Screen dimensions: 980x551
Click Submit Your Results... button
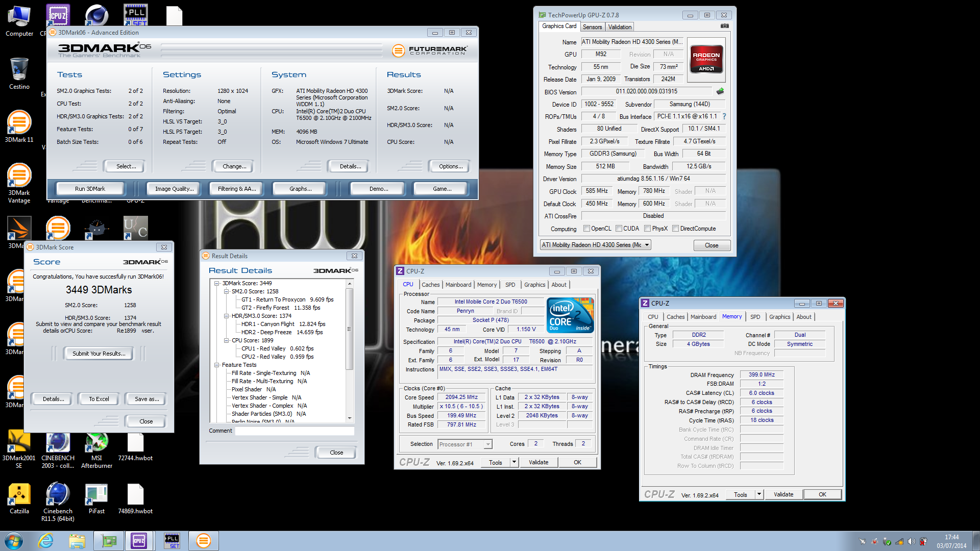pyautogui.click(x=99, y=354)
